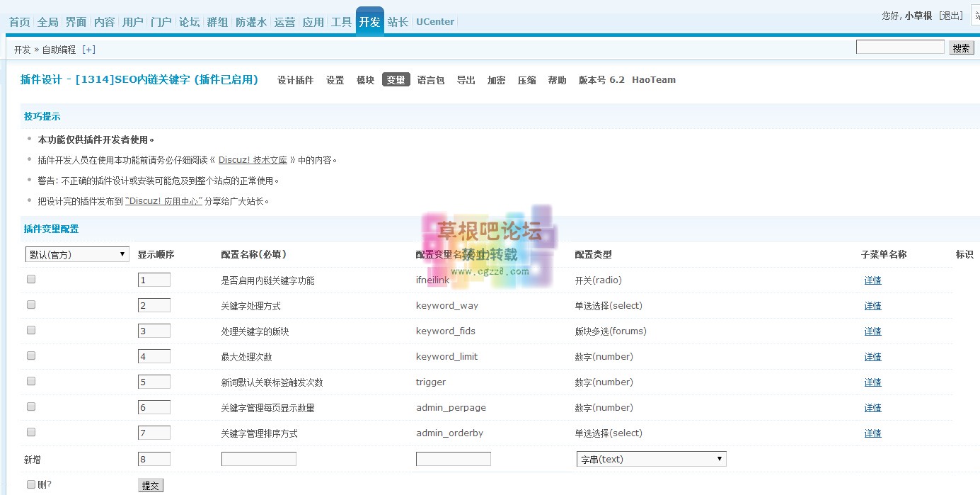Open the 设置 tab

coord(335,79)
